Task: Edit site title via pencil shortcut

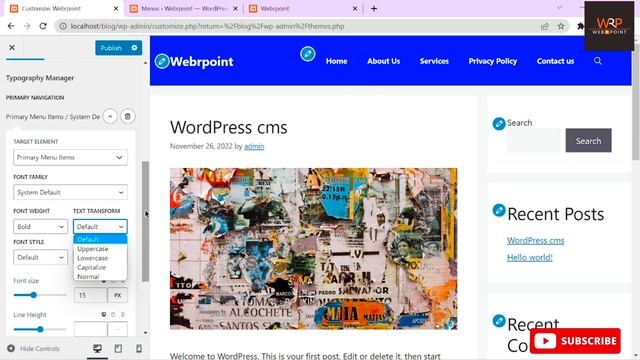Action: click(162, 61)
